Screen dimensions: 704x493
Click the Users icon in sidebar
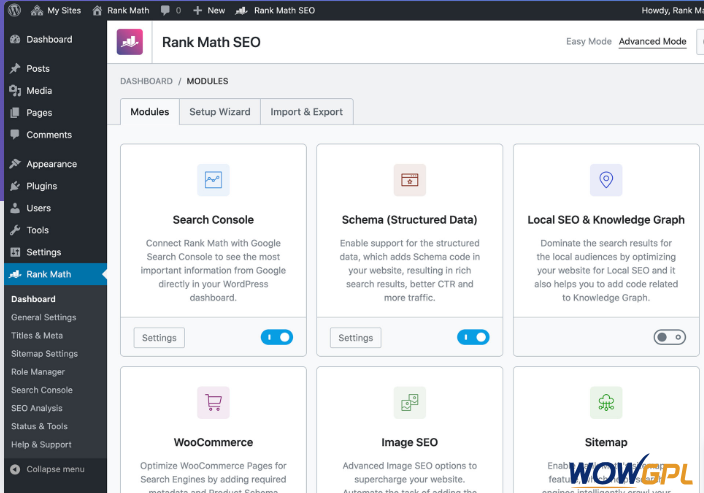tap(15, 208)
